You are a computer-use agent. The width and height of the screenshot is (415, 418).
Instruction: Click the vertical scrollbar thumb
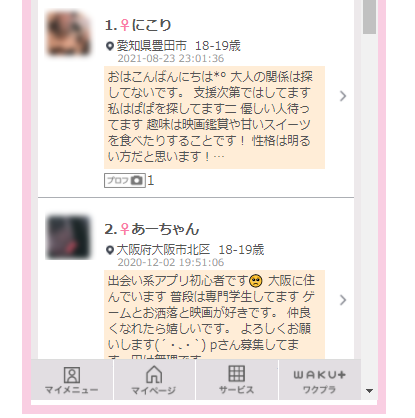click(369, 17)
